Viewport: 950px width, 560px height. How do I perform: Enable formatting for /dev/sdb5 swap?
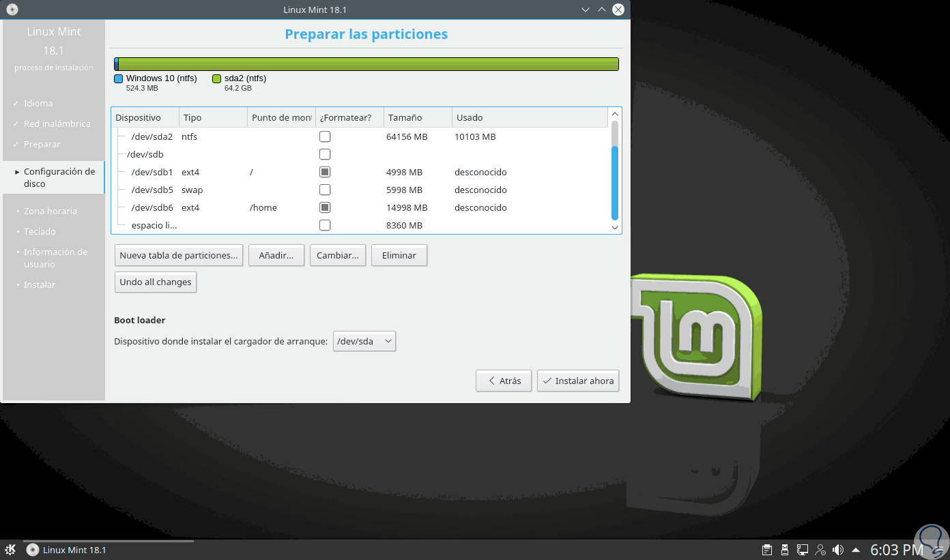pyautogui.click(x=325, y=190)
